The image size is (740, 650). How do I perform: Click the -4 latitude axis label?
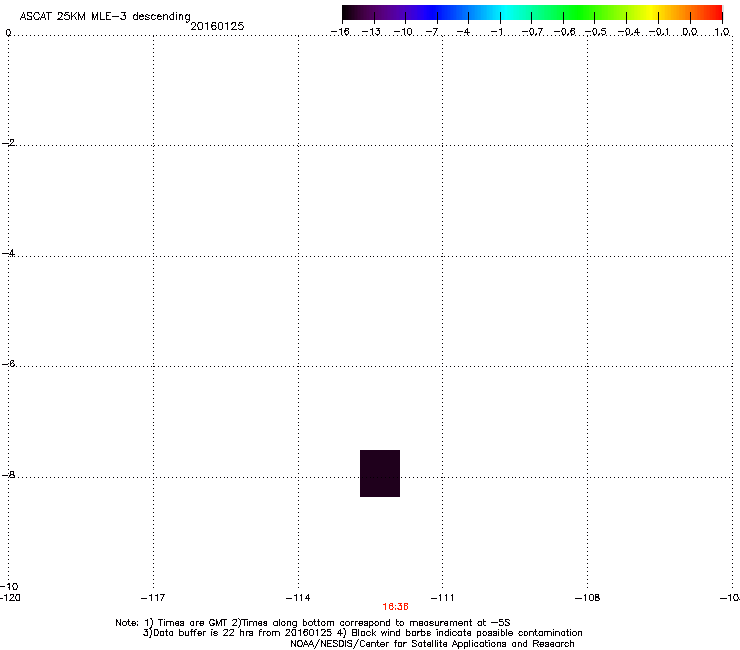point(8,253)
